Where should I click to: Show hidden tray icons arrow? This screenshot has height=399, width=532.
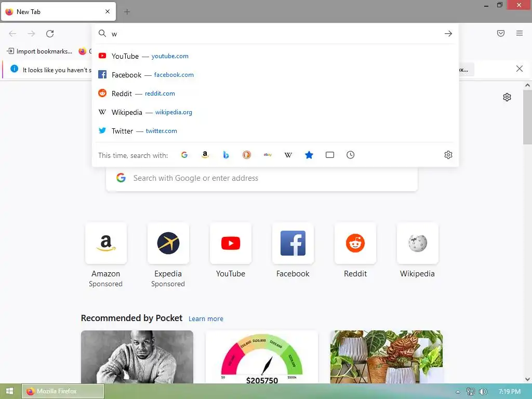coord(458,392)
